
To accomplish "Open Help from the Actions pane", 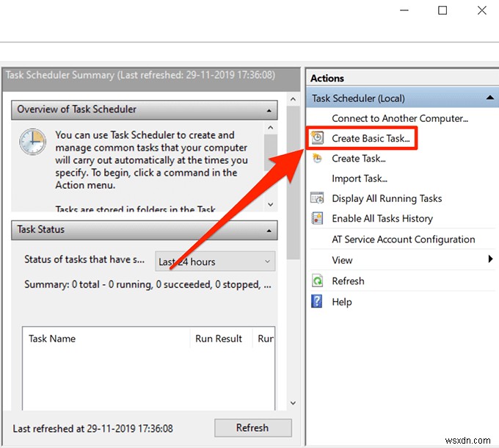I will click(x=342, y=302).
